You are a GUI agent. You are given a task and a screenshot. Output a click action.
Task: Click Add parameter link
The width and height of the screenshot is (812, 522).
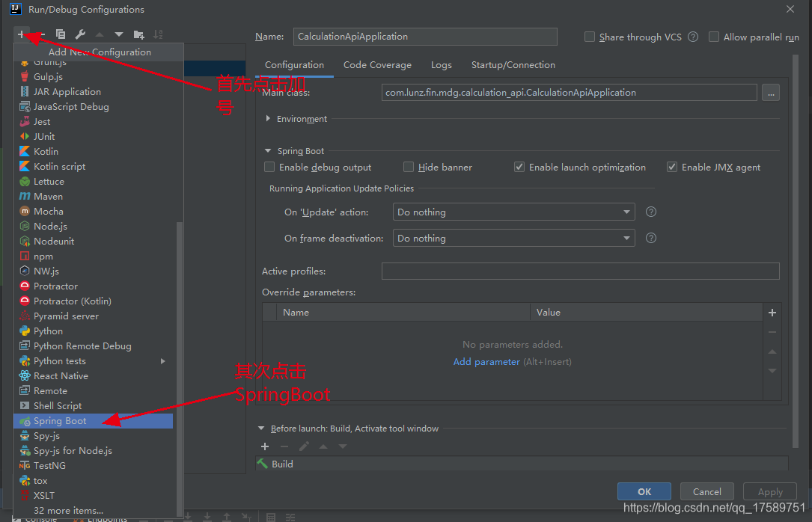pyautogui.click(x=486, y=362)
